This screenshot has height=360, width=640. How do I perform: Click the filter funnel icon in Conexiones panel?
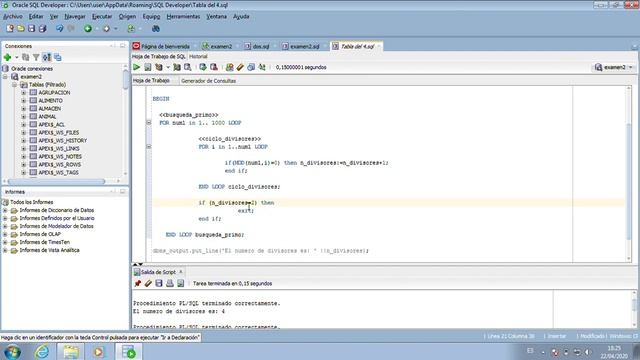36,58
